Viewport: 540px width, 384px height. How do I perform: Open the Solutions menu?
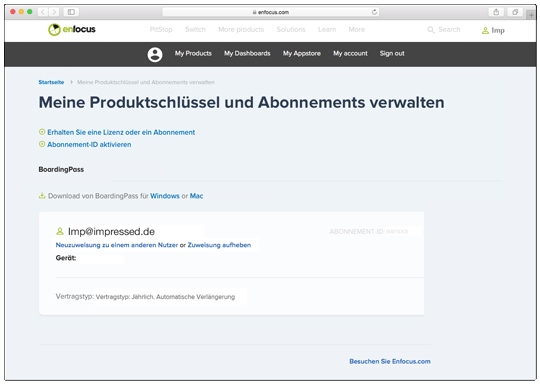(x=291, y=30)
